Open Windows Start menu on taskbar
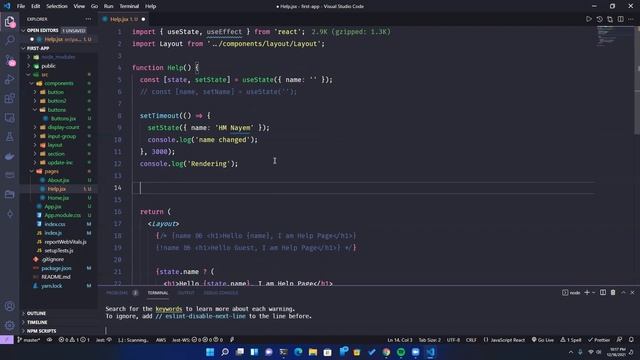 pyautogui.click(x=210, y=352)
